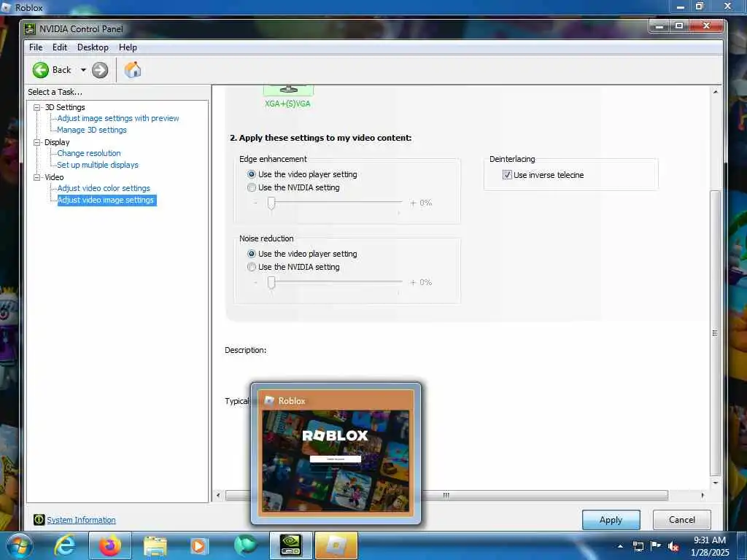This screenshot has height=560, width=747.
Task: Open Adjust image settings with preview
Action: (x=118, y=118)
